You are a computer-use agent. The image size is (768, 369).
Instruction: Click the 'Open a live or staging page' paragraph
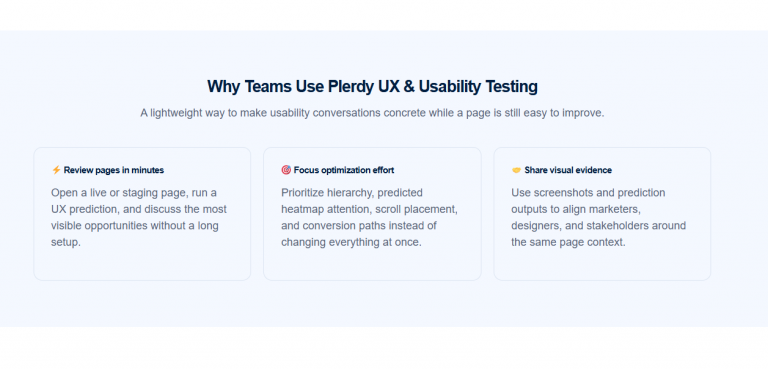point(139,217)
